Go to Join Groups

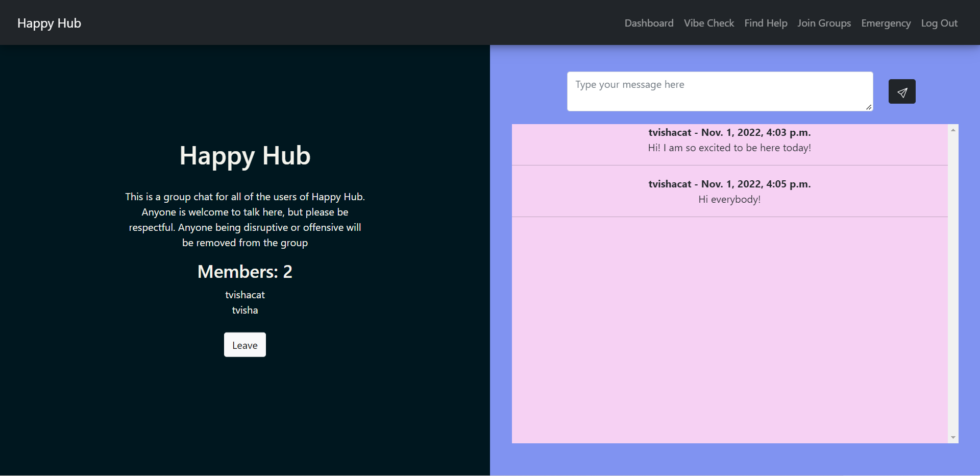click(824, 23)
